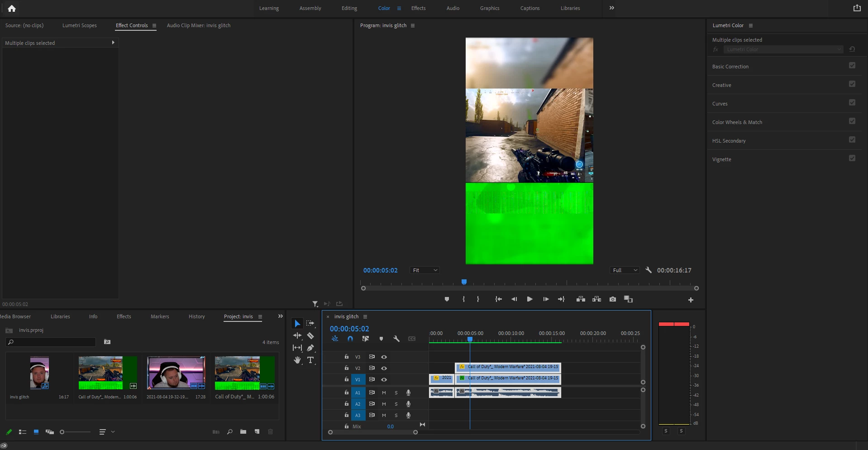This screenshot has width=868, height=450.
Task: Click the Comparison View icon
Action: 628,299
